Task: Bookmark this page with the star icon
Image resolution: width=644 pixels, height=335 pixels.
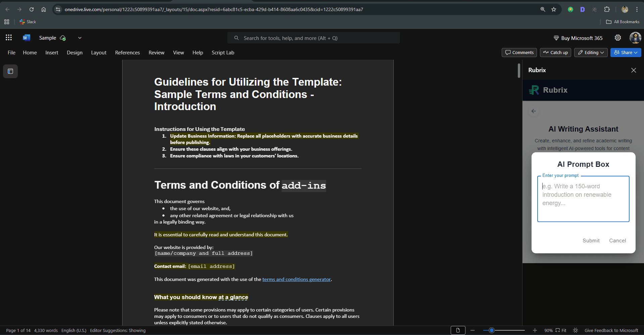Action: click(554, 9)
